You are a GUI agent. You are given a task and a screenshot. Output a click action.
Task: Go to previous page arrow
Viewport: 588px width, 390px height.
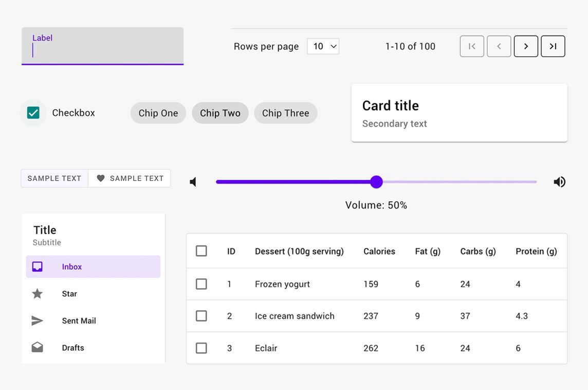tap(499, 46)
